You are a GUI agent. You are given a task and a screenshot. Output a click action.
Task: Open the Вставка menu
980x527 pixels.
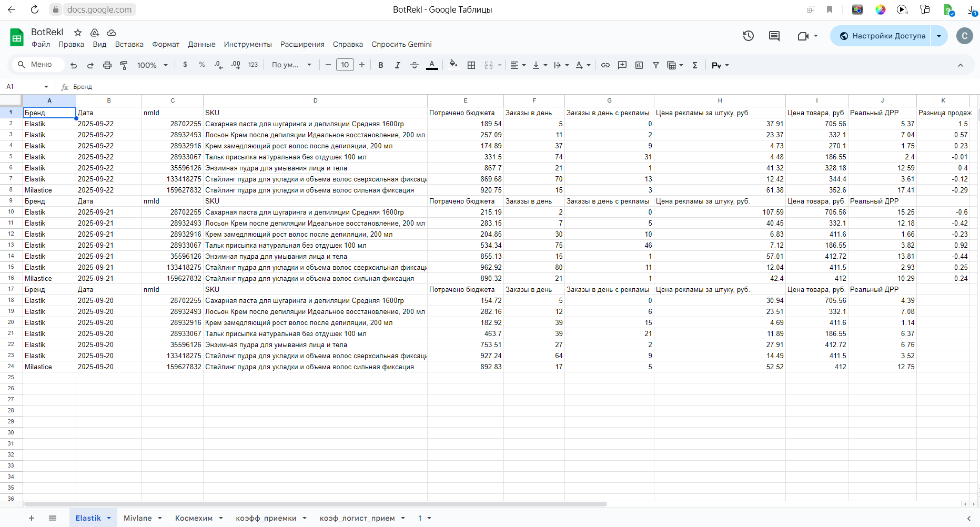click(x=129, y=44)
